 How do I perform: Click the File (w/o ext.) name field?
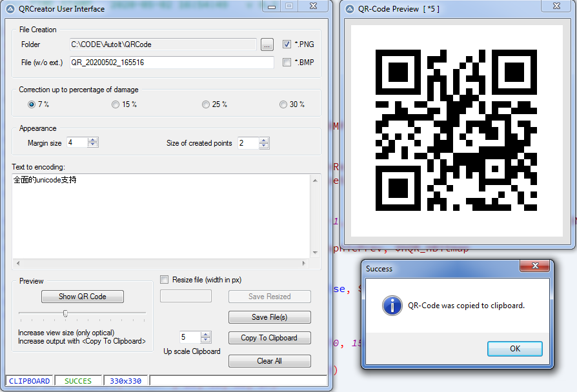point(172,63)
